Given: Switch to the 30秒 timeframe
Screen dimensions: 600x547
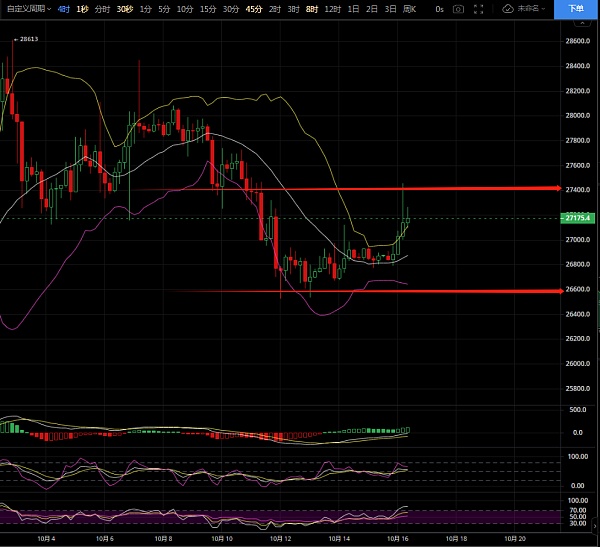Looking at the screenshot, I should click(x=124, y=8).
